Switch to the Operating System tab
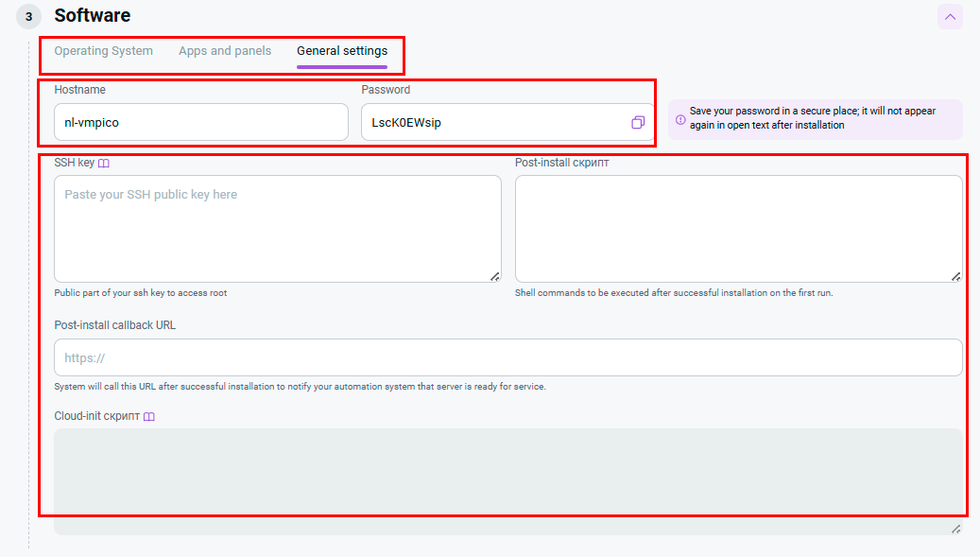The width and height of the screenshot is (980, 557). [x=103, y=51]
